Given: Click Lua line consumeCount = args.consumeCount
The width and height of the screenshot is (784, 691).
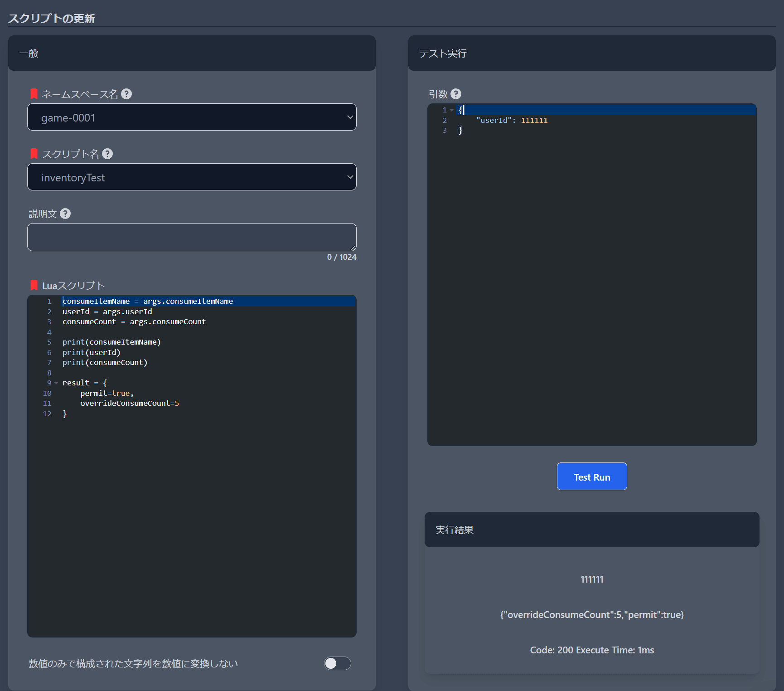Looking at the screenshot, I should pyautogui.click(x=134, y=321).
